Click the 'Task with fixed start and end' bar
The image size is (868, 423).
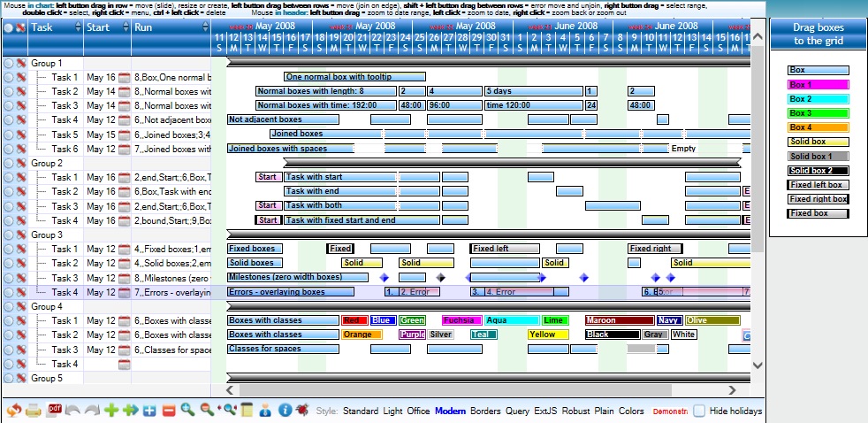pyautogui.click(x=362, y=220)
